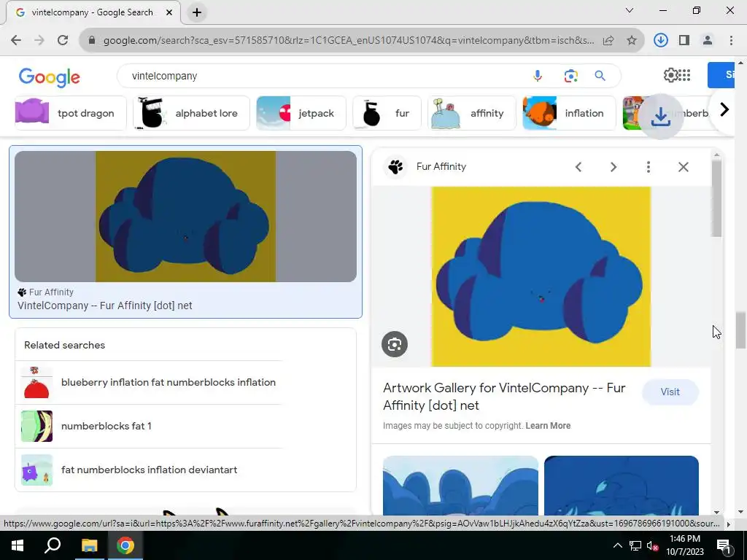The height and width of the screenshot is (560, 747).
Task: Open the Windows Start menu
Action: 18,545
